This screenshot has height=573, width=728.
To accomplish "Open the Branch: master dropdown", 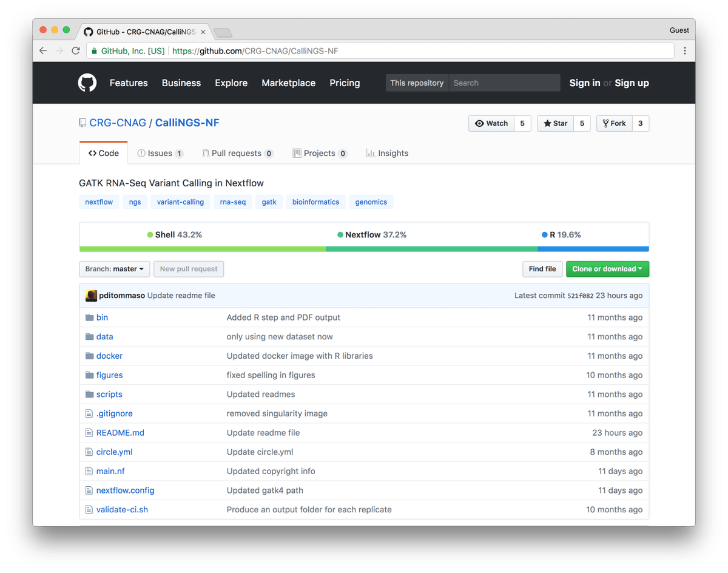I will pos(114,269).
